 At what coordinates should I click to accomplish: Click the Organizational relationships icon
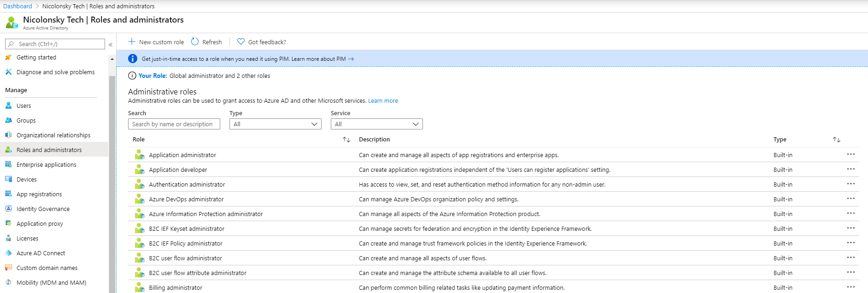(x=8, y=135)
